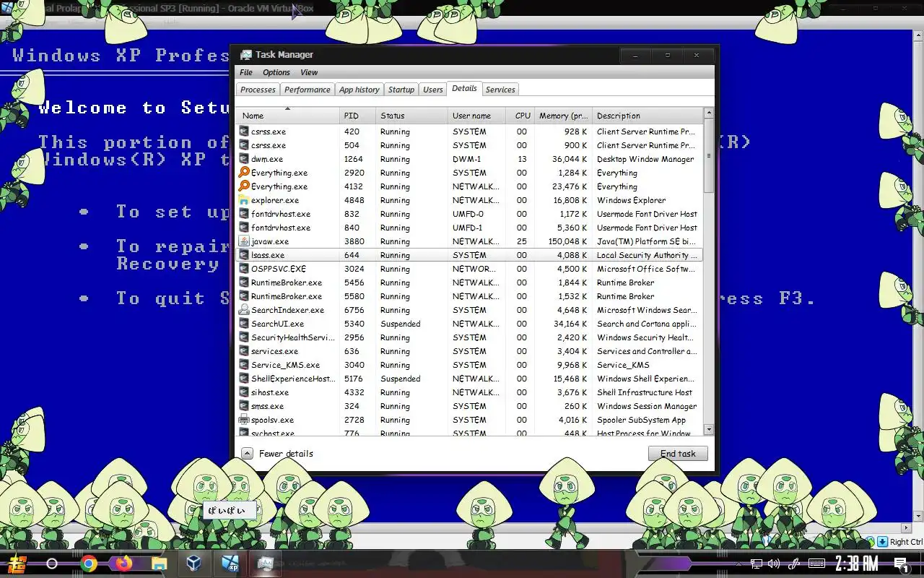Click the Service_KMS.exe process icon

coord(244,365)
